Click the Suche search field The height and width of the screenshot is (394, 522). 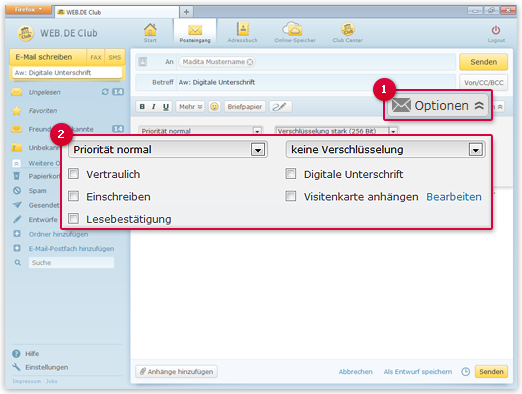(x=71, y=263)
